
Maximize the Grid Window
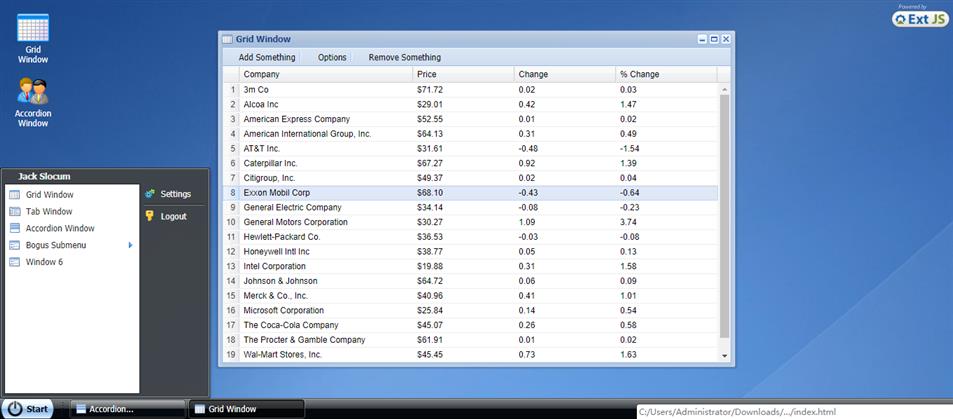714,39
